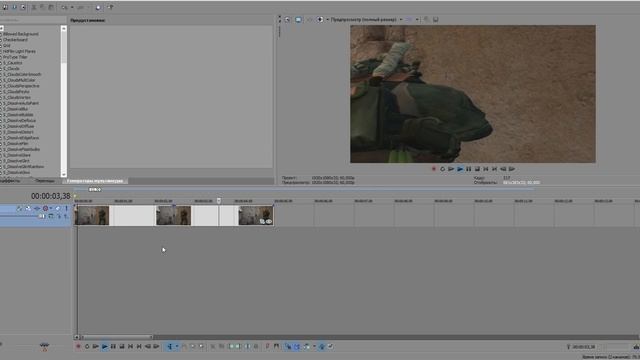
Task: Select S_Caustics in the list
Action: [x=13, y=63]
